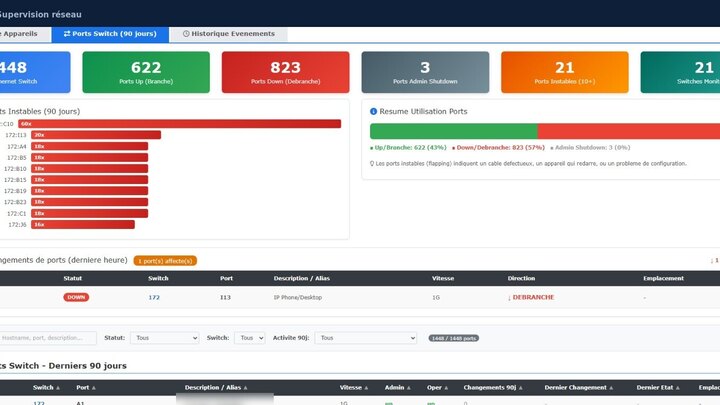
Task: Click Vitesse header in recent changes table
Action: [443, 278]
